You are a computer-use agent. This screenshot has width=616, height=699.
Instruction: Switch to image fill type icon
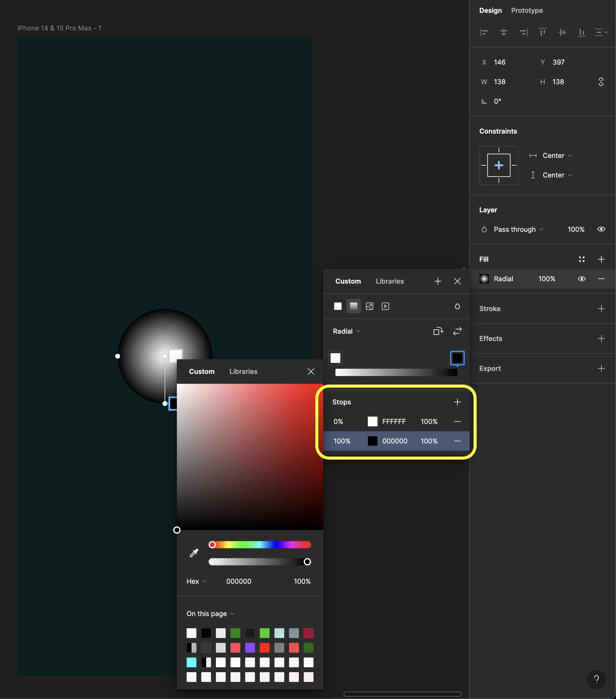pyautogui.click(x=369, y=306)
